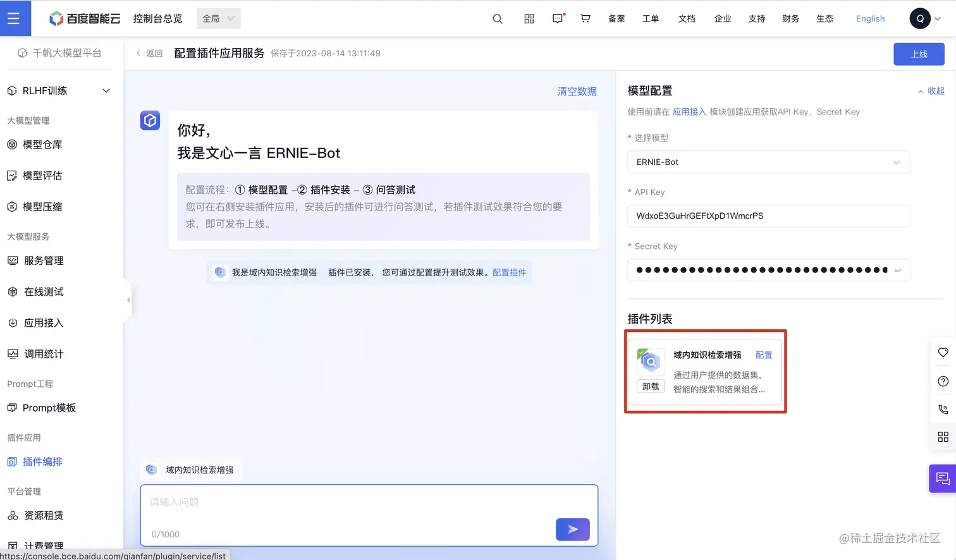The height and width of the screenshot is (560, 956).
Task: Click the send arrow button
Action: 573,530
